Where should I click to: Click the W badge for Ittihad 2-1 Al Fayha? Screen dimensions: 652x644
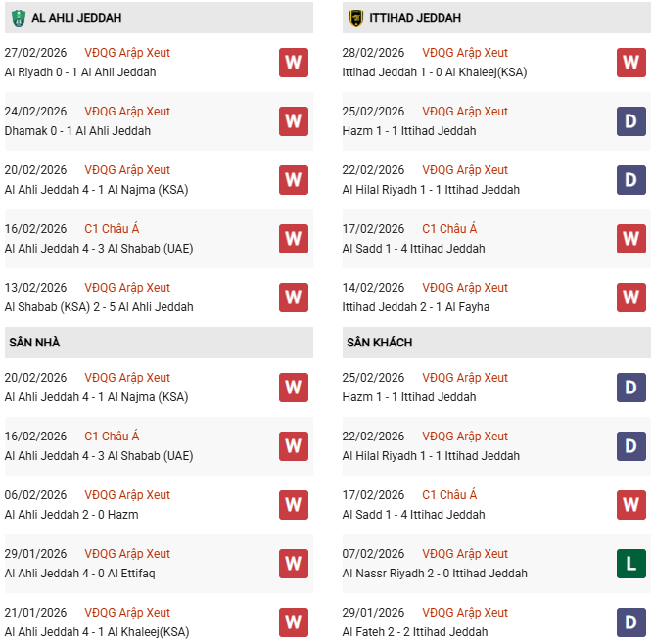pos(630,298)
